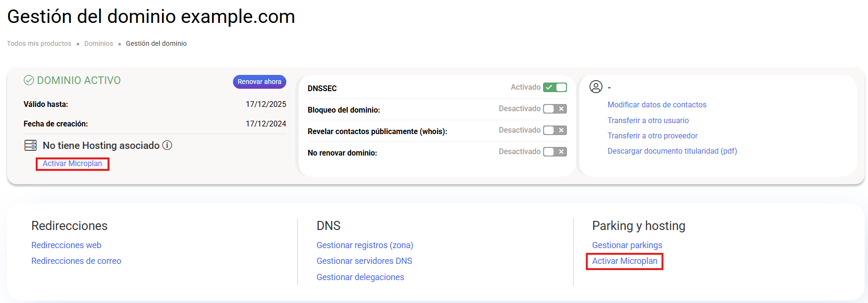Select Transferir a otro usuario

point(648,120)
